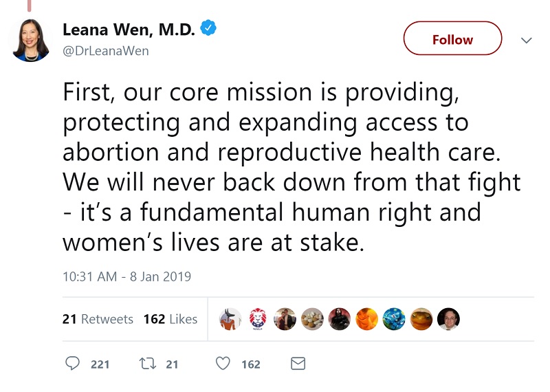Click the envelope direct message icon
This screenshot has height=392, width=550.
point(298,364)
